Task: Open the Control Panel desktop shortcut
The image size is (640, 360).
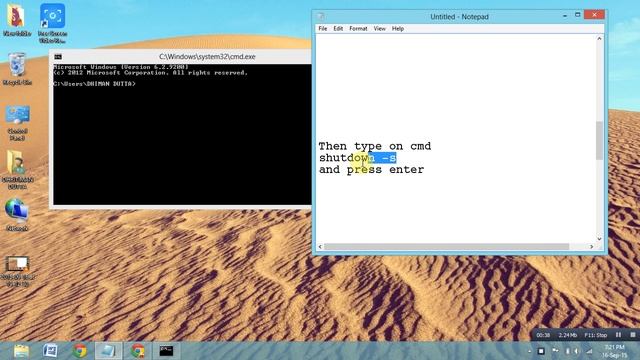Action: 17,123
